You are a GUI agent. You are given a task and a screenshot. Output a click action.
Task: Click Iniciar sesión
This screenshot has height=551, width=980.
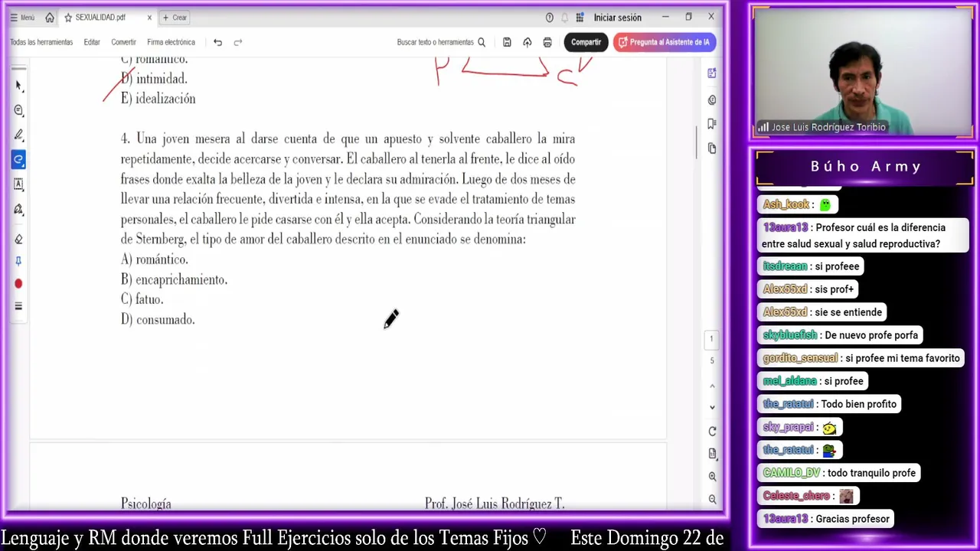[x=617, y=18]
